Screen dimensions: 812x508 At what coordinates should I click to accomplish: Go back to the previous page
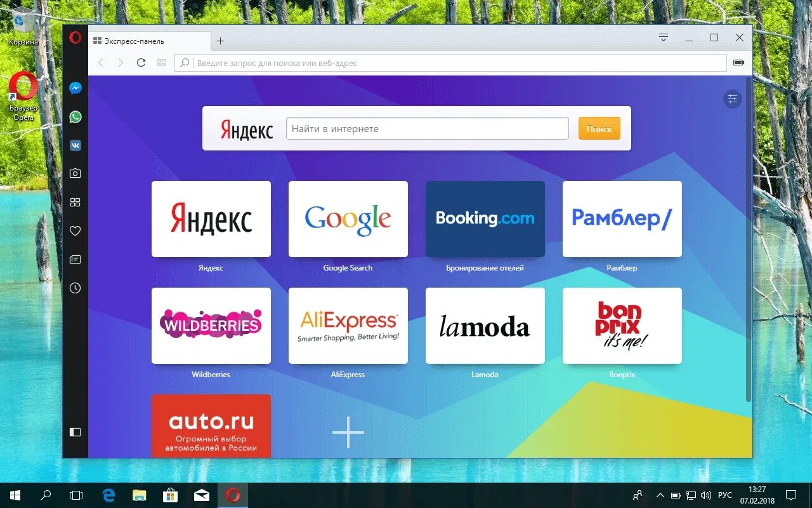click(x=100, y=63)
